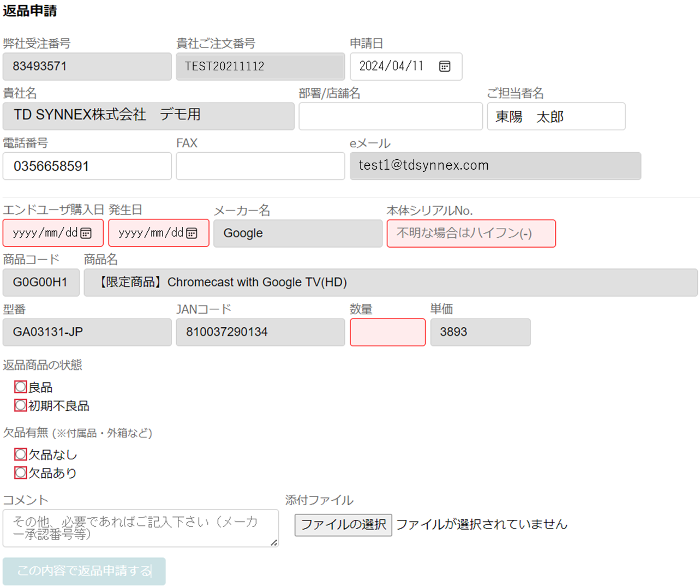Open the calendar picker for 申請日
Screen dimensions: 700x588
pos(445,67)
